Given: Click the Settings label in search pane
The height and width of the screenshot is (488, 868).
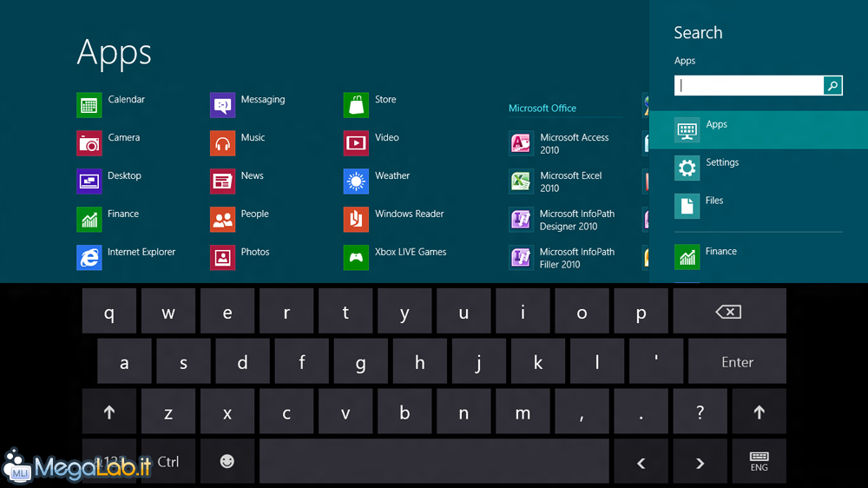Looking at the screenshot, I should 722,162.
